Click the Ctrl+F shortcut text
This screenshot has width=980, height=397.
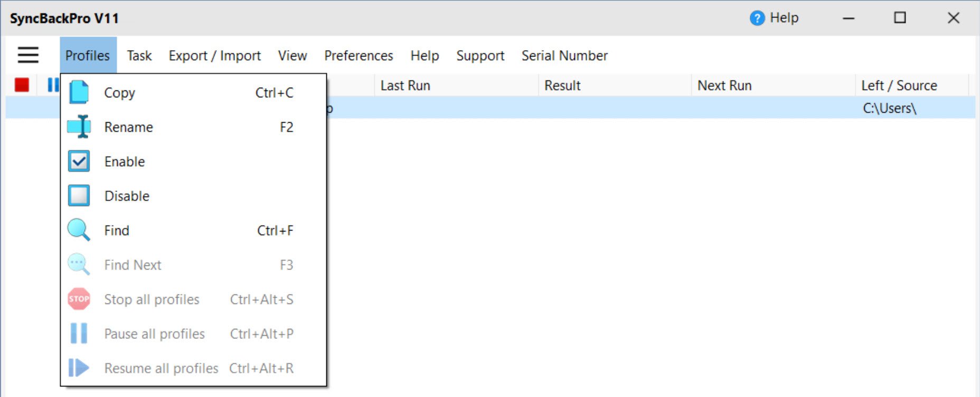point(275,230)
